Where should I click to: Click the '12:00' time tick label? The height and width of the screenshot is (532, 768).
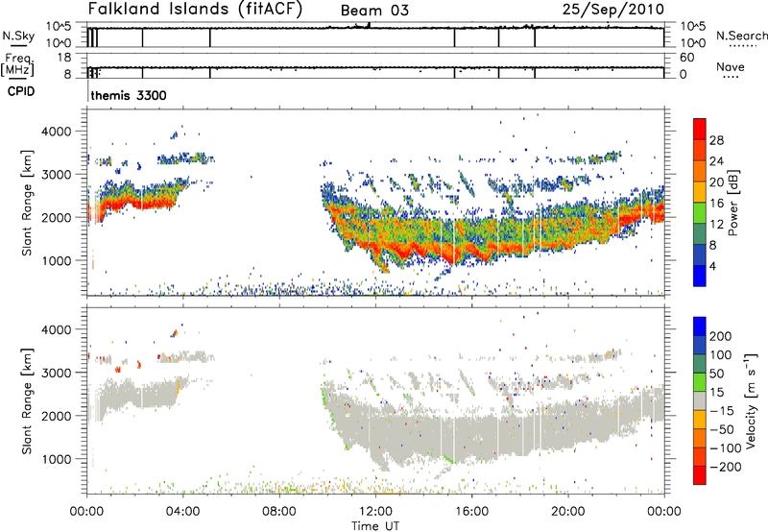coord(375,512)
